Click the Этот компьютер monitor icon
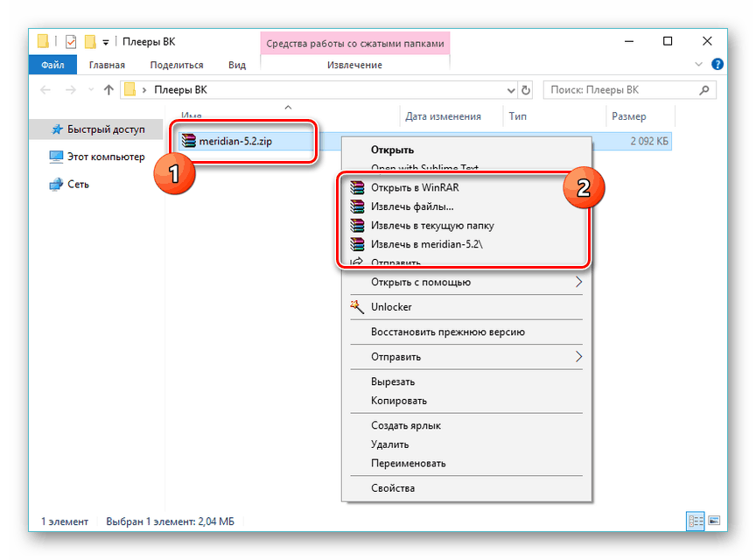 click(x=56, y=157)
